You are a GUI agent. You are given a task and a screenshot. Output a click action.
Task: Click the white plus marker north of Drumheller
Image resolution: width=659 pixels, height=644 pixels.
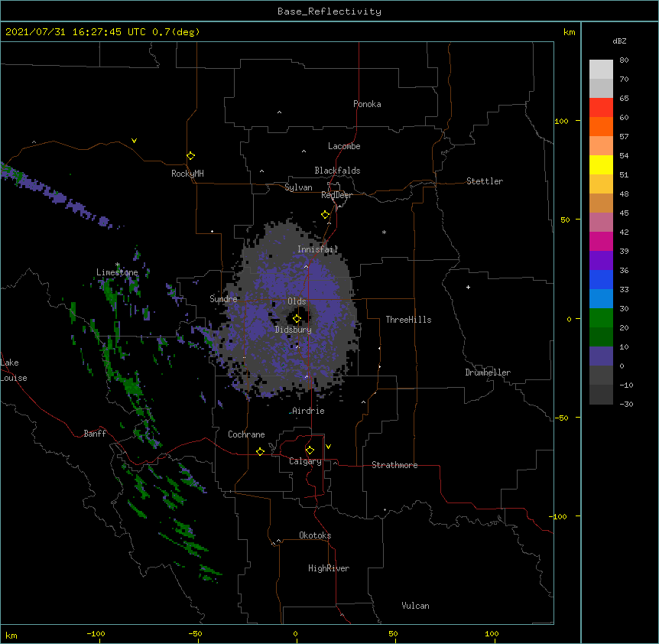point(468,287)
